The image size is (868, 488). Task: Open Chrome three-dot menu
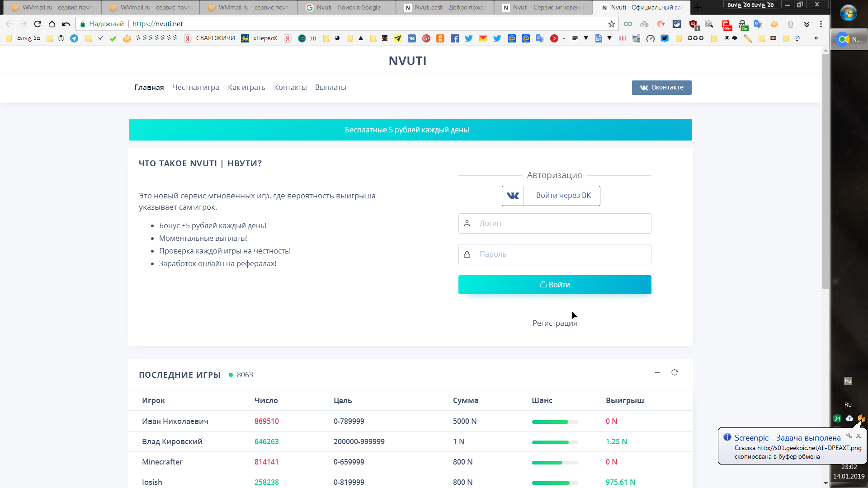point(821,24)
